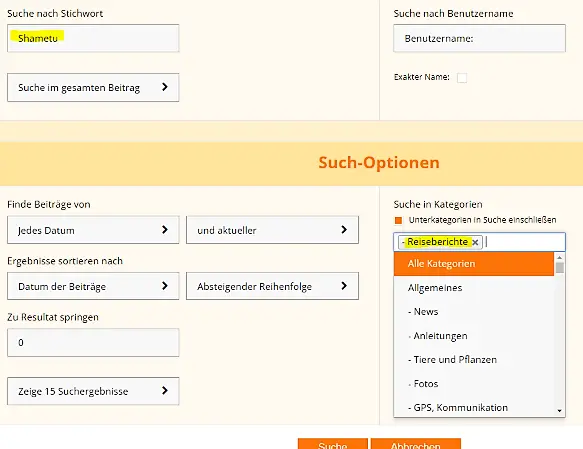
Task: Open the Suche im gesamten Beitrag dropdown
Action: pos(93,87)
